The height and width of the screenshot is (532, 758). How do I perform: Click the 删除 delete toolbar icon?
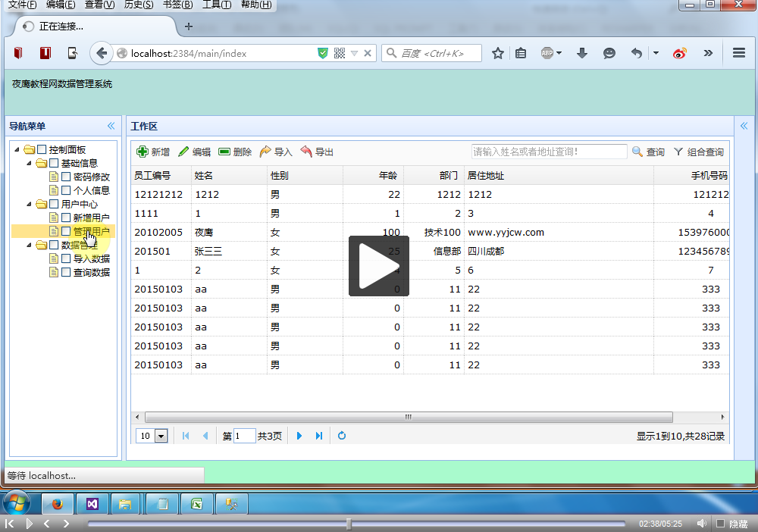coord(224,152)
